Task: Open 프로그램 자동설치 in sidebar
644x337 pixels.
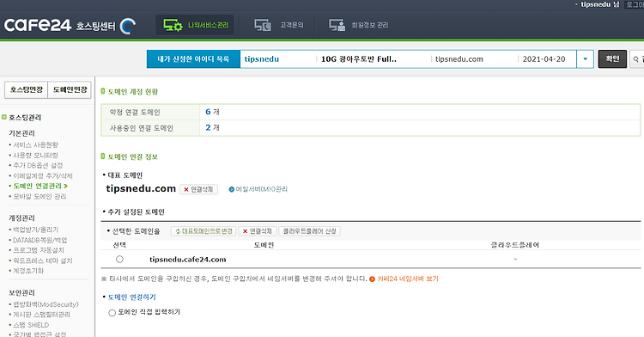Action: click(x=39, y=250)
